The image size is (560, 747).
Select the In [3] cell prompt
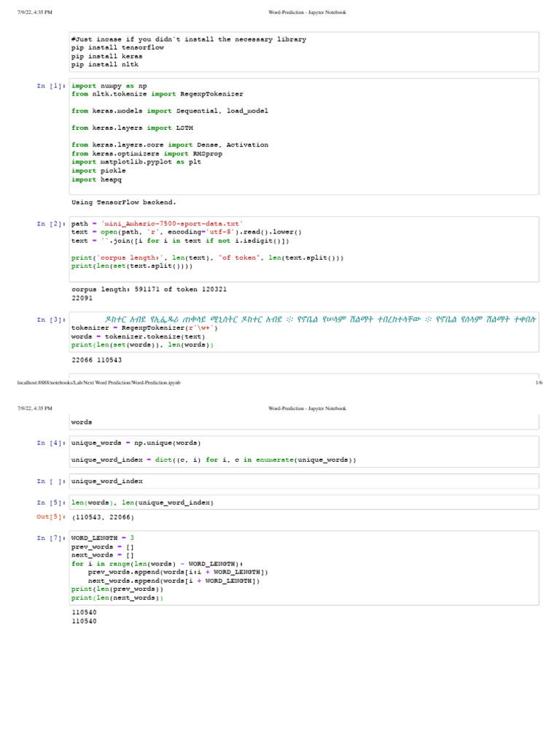point(51,320)
